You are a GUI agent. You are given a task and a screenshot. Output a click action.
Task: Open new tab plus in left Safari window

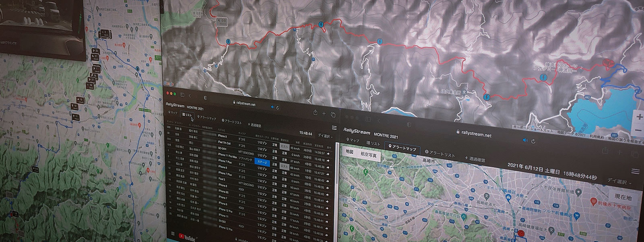324,113
